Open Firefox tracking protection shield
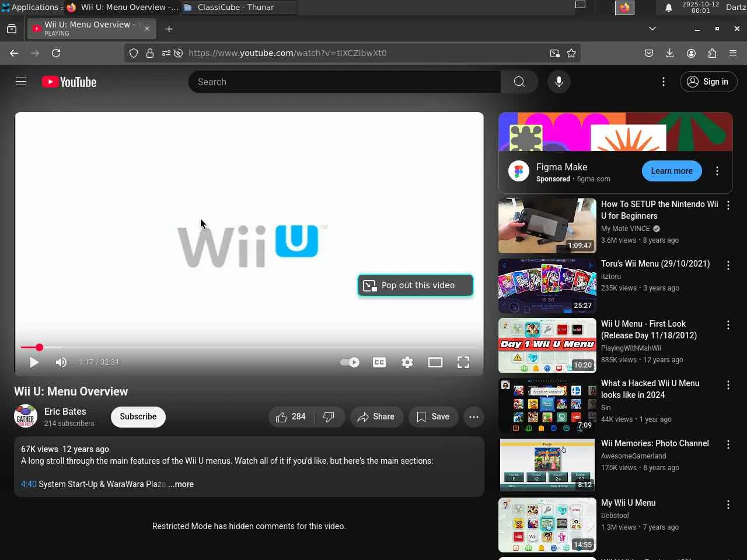Screen dimensions: 747x560 (x=134, y=53)
